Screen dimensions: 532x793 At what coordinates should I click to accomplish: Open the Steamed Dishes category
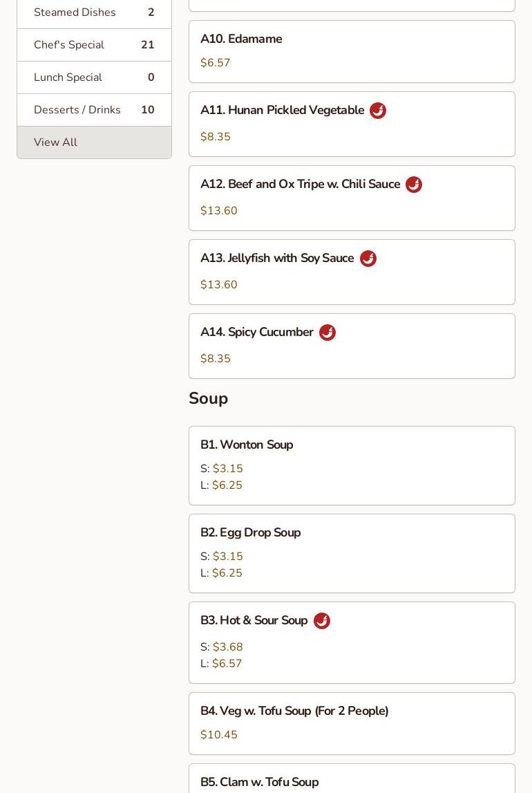[94, 12]
